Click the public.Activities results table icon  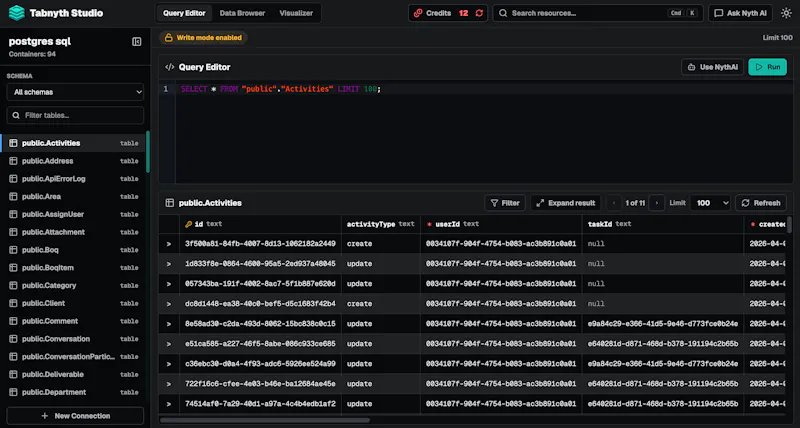(169, 203)
